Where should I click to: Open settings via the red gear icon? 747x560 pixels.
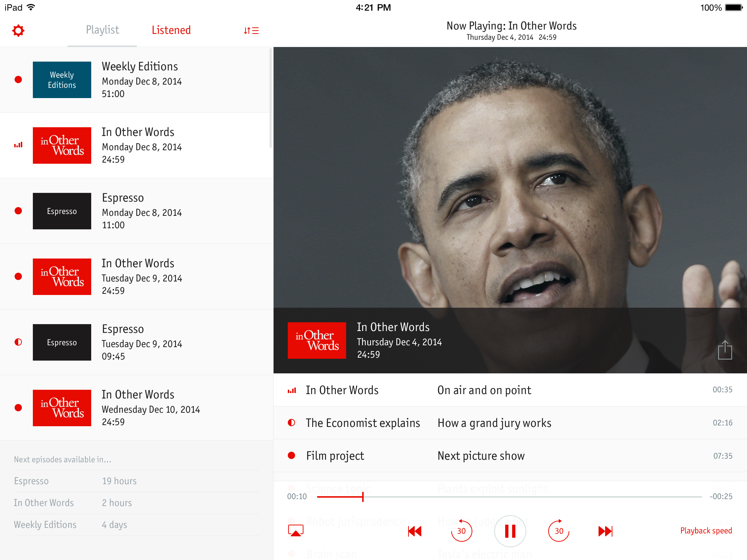coord(18,31)
